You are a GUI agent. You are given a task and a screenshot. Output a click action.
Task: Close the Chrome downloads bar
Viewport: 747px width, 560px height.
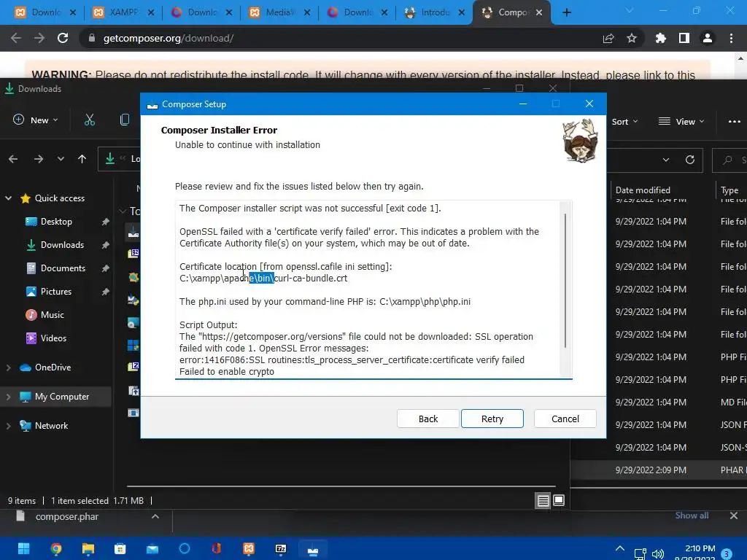pos(734,516)
